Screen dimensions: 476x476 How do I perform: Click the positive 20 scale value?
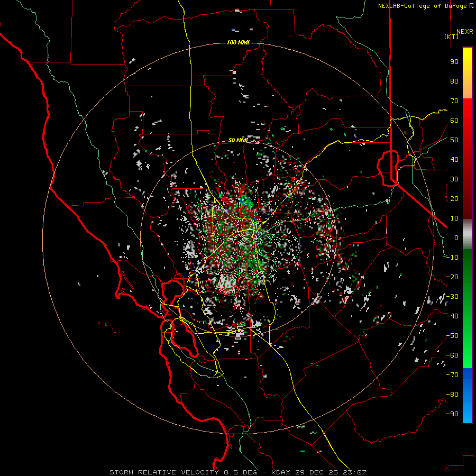(454, 198)
